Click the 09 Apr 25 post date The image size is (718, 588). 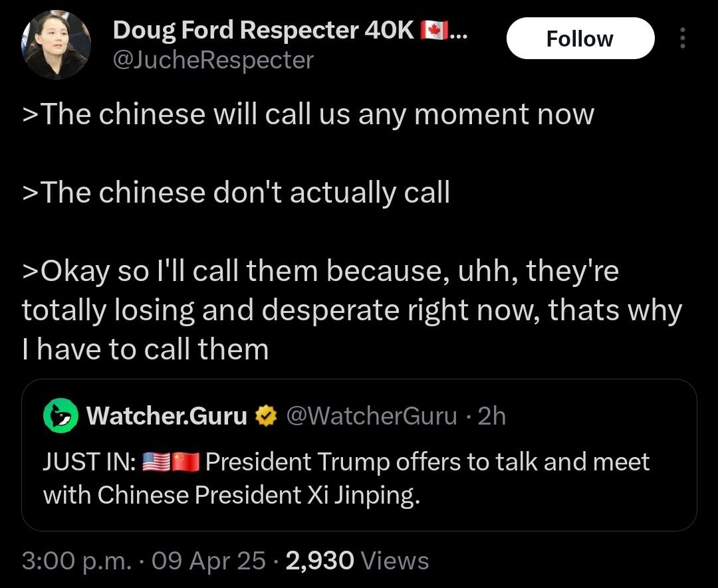(x=208, y=561)
